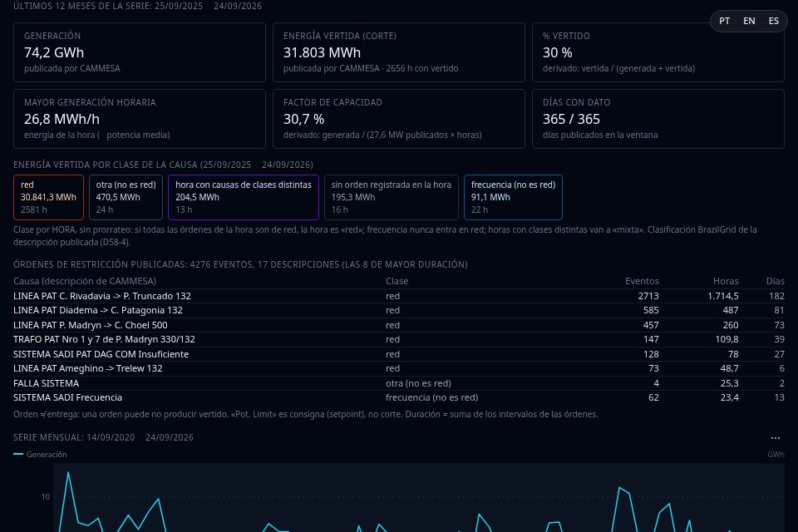
Task: Select the 'frecuencia (no es red)' class chip
Action: (513, 198)
